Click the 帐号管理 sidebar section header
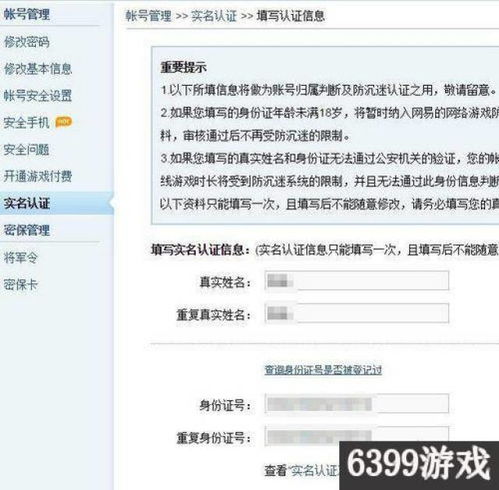The height and width of the screenshot is (490, 499). tap(27, 14)
